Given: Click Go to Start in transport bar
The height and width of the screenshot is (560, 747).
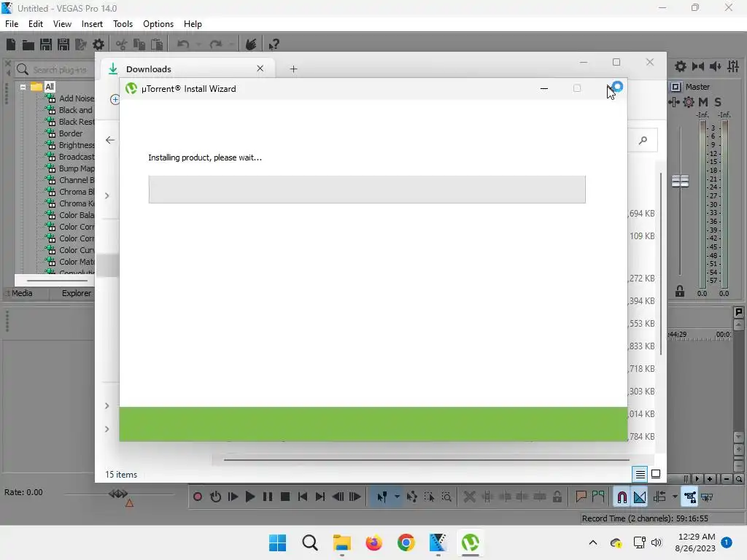Looking at the screenshot, I should [x=303, y=497].
